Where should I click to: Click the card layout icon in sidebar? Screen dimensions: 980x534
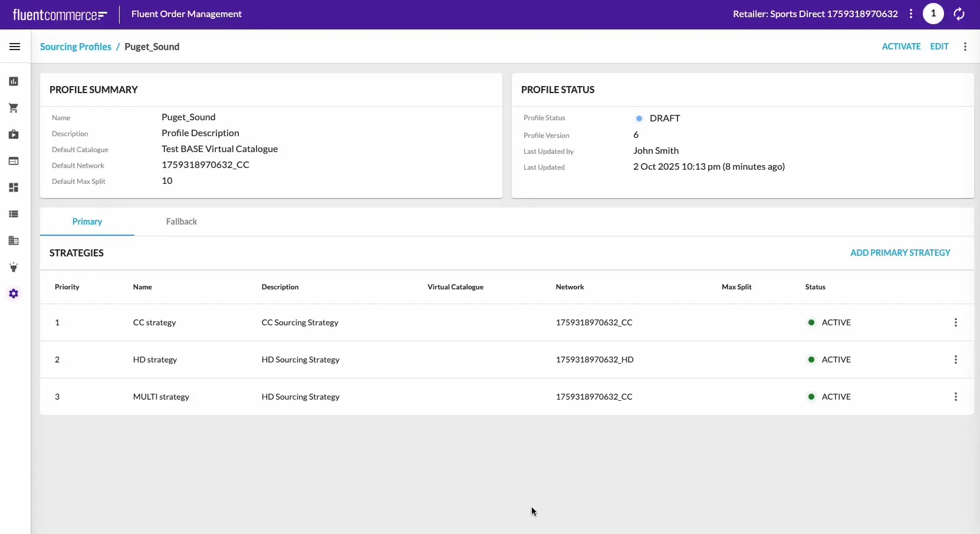14,161
